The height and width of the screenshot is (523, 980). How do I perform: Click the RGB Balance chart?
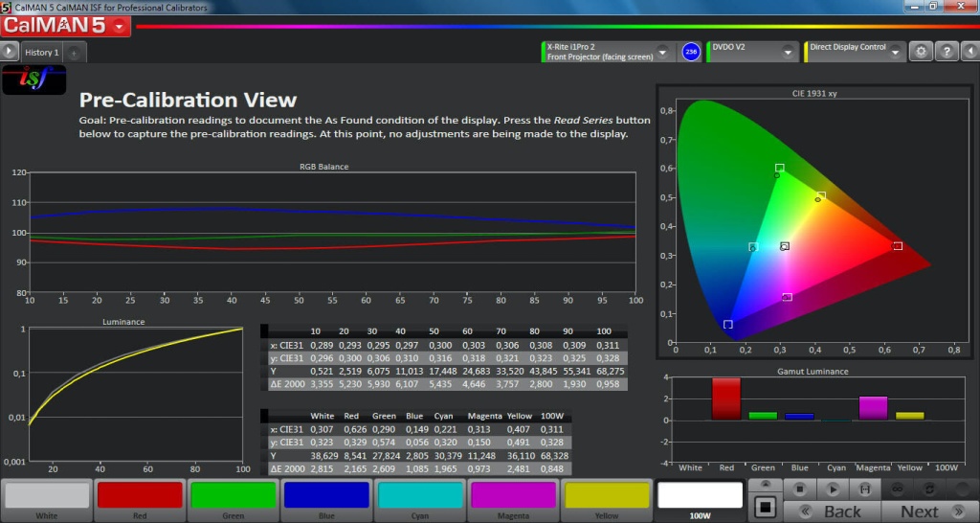click(x=332, y=232)
